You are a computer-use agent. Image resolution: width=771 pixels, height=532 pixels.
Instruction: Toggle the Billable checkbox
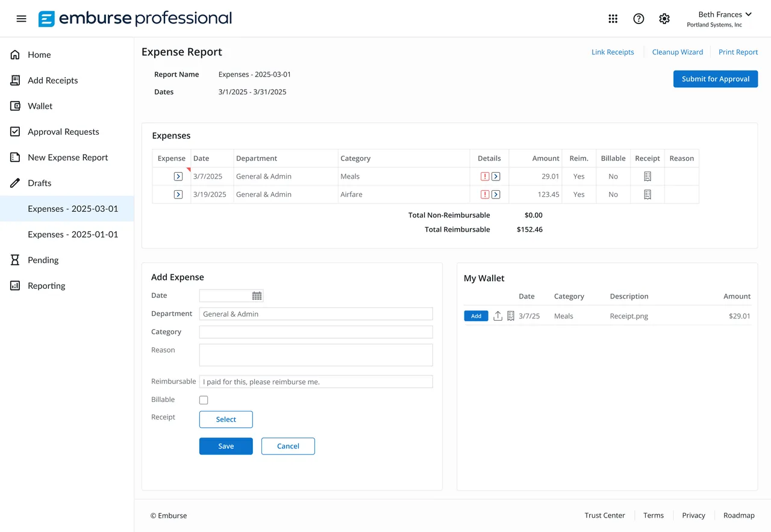point(204,400)
